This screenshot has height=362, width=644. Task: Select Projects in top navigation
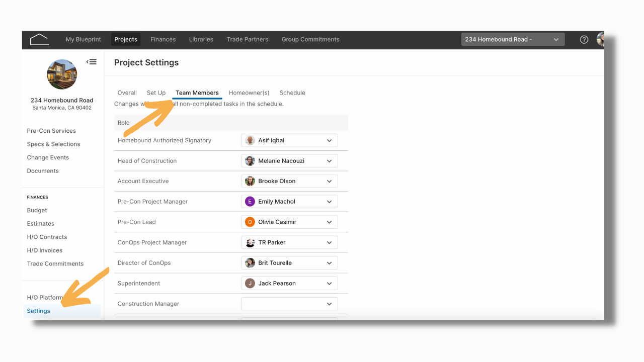126,39
